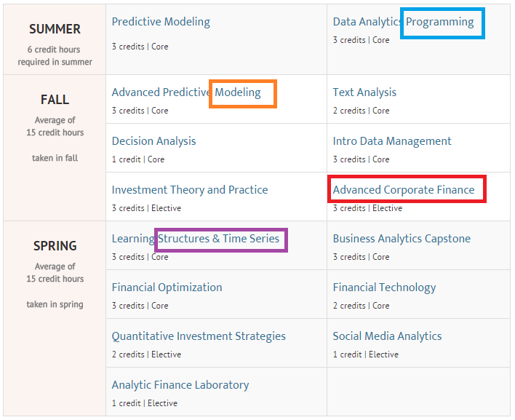Open the Advanced Corporate Finance link
The width and height of the screenshot is (515, 420).
point(404,190)
